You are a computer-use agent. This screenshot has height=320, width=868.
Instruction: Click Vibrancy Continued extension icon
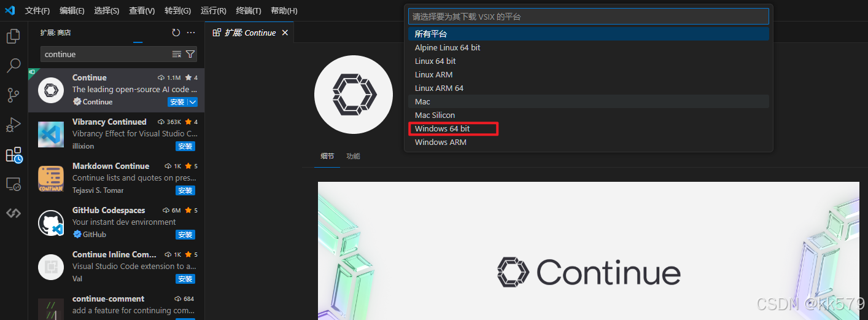click(x=51, y=134)
